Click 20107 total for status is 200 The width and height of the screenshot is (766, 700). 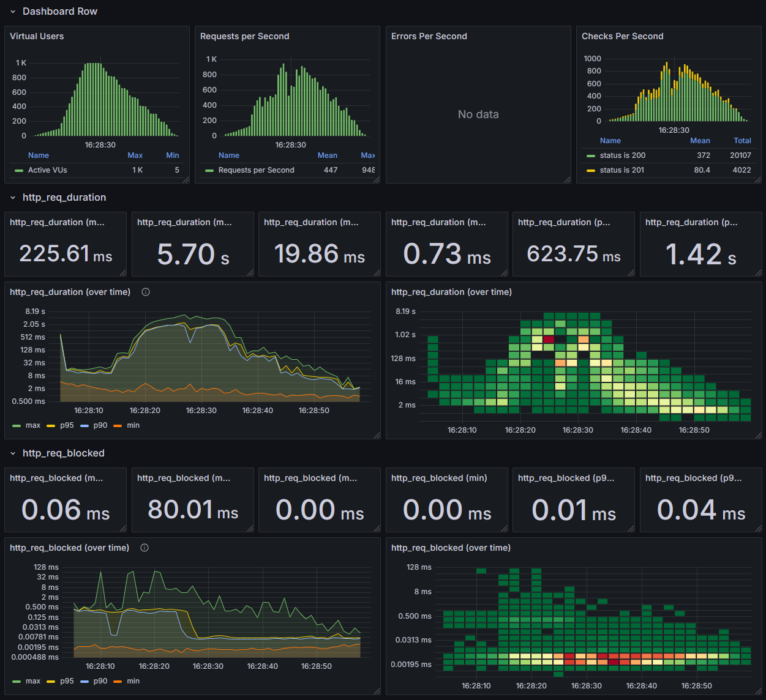point(740,155)
